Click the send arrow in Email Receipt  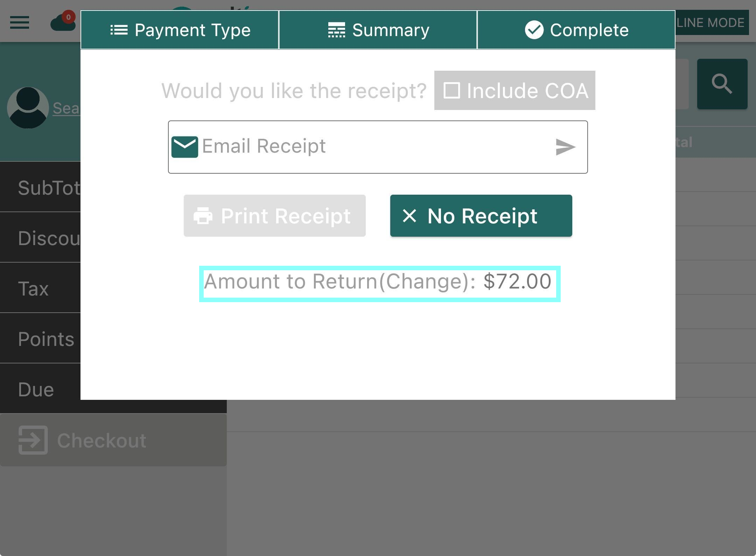pos(565,147)
